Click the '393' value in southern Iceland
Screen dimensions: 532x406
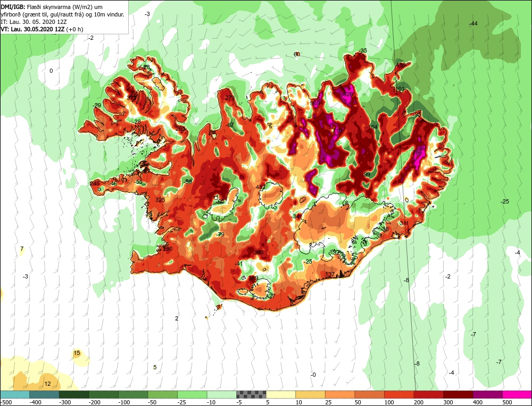pos(259,252)
